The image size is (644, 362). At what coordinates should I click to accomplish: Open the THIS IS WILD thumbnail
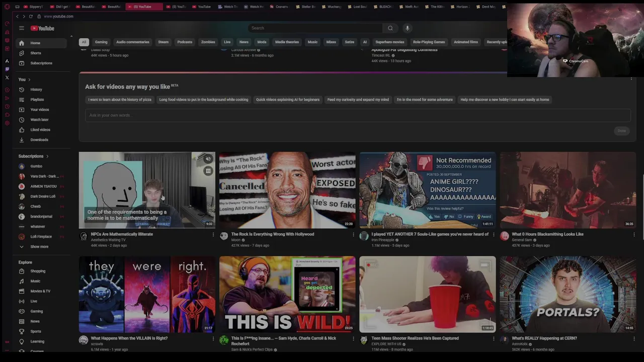tap(287, 294)
